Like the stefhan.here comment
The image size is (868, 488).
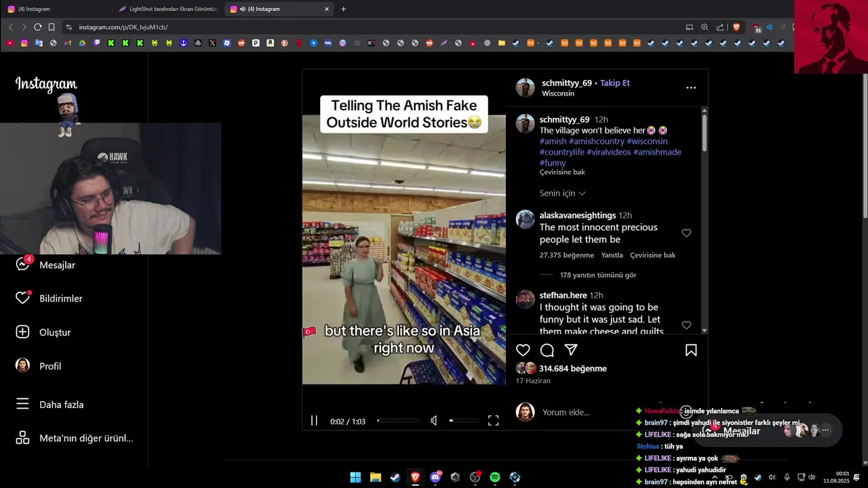pyautogui.click(x=686, y=325)
